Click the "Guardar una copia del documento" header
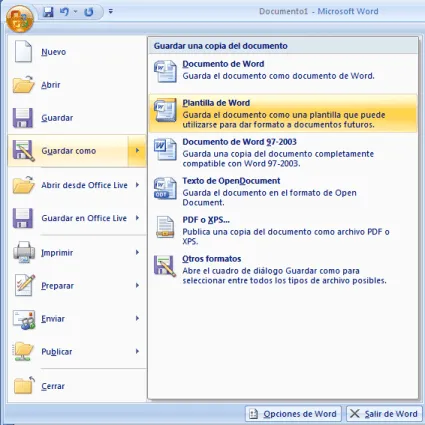The width and height of the screenshot is (425, 425). 220,46
